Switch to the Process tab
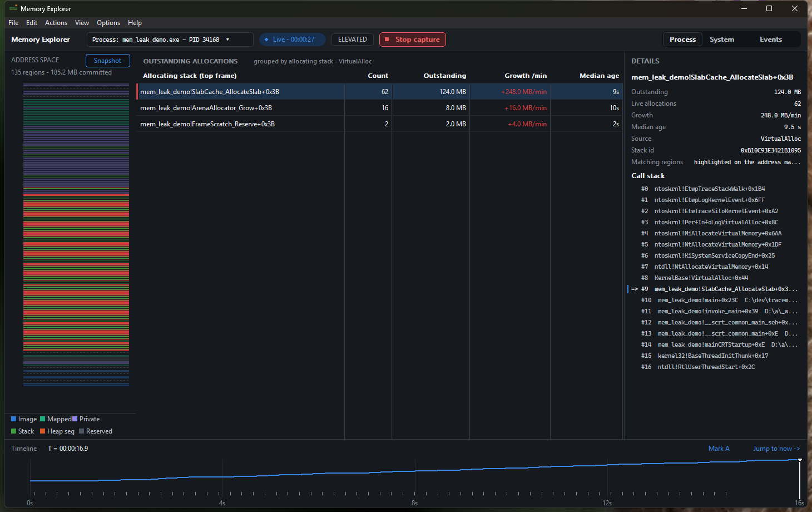This screenshot has height=512, width=812. pos(682,40)
